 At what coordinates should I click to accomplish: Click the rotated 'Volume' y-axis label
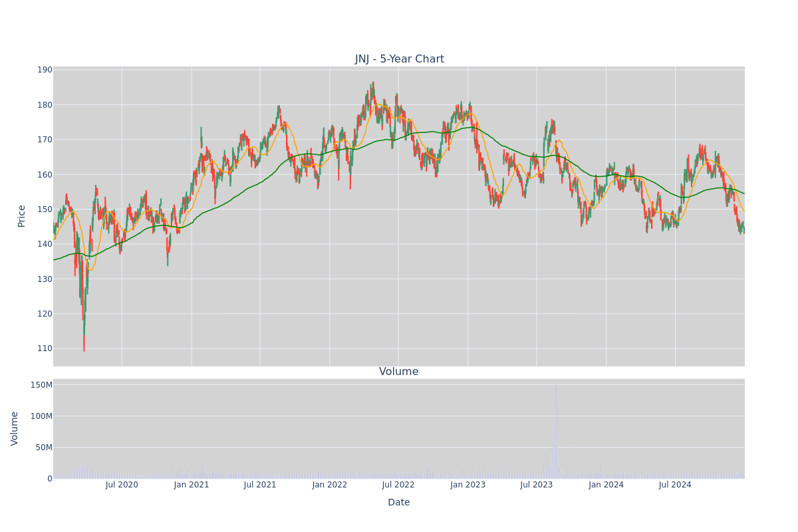(15, 428)
